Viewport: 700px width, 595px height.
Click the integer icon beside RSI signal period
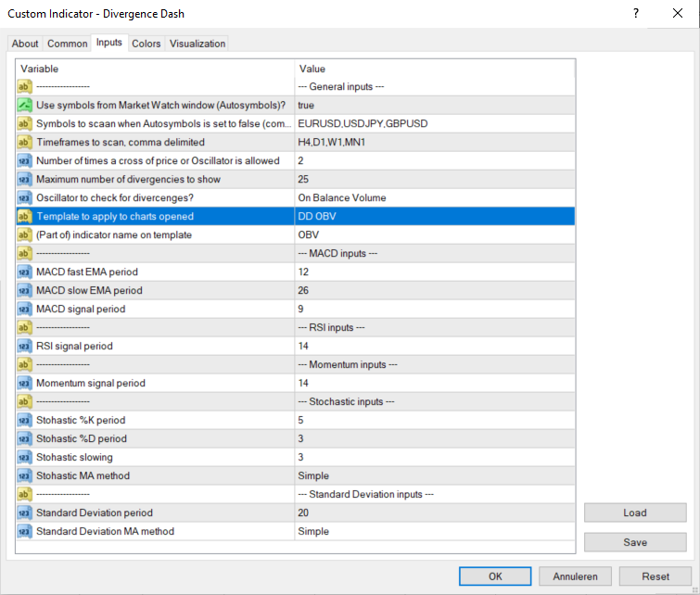tap(25, 347)
